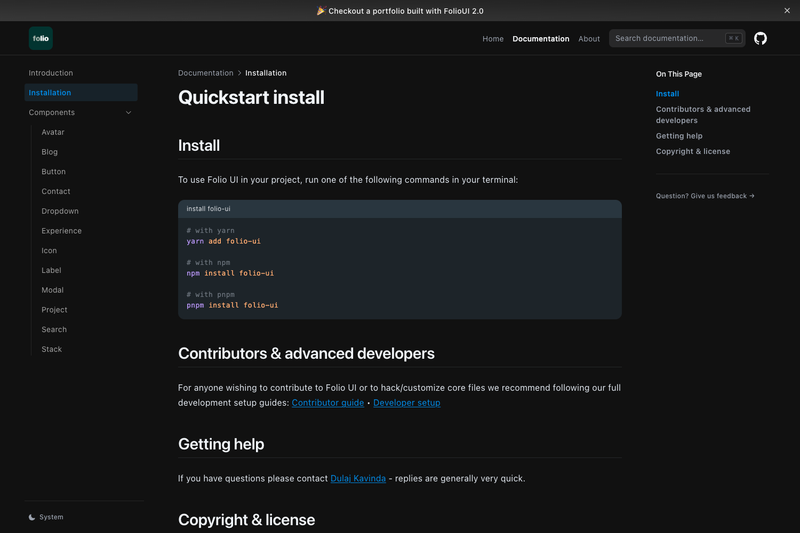800x533 pixels.
Task: Follow the Contributor guide link
Action: click(328, 403)
